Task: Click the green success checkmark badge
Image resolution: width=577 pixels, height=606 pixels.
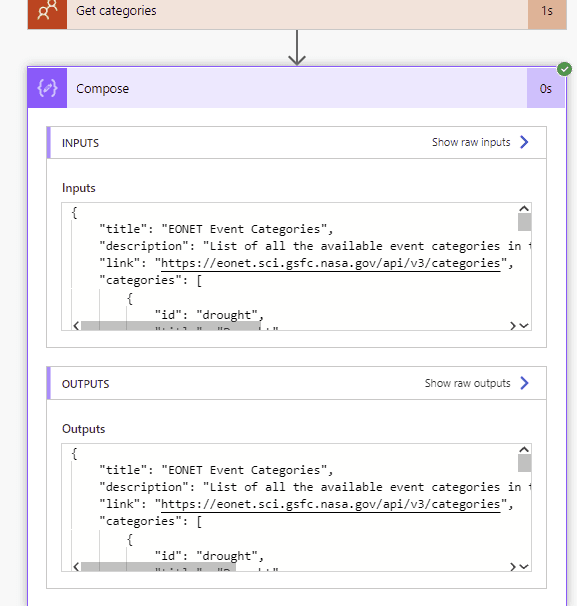Action: pyautogui.click(x=564, y=69)
